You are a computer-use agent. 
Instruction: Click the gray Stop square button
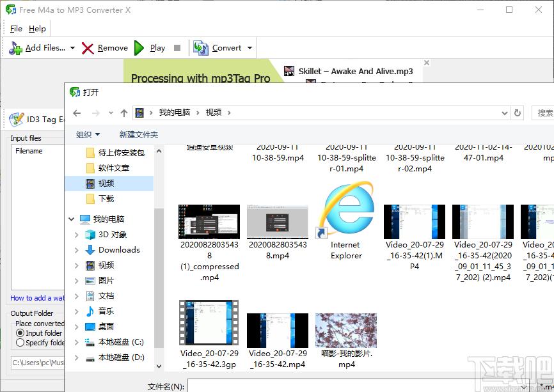[177, 48]
